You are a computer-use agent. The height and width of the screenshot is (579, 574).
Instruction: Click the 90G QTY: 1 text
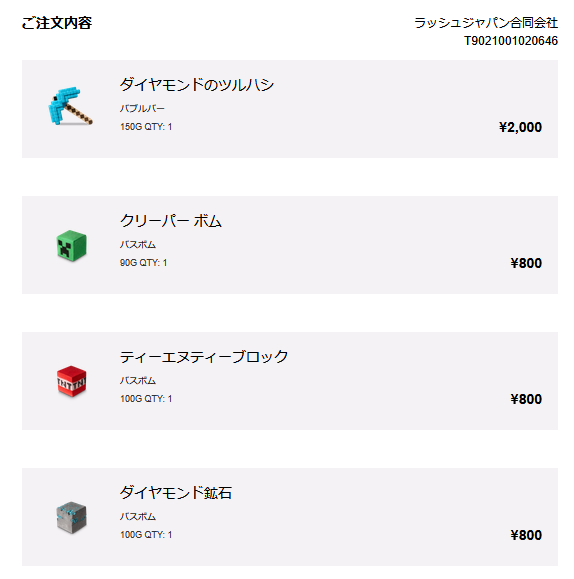(x=143, y=263)
